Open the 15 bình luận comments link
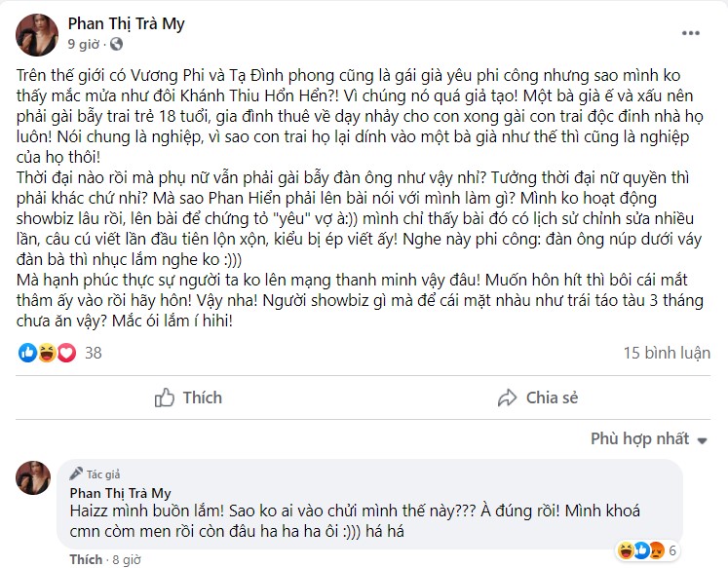Image resolution: width=728 pixels, height=568 pixels. point(667,353)
